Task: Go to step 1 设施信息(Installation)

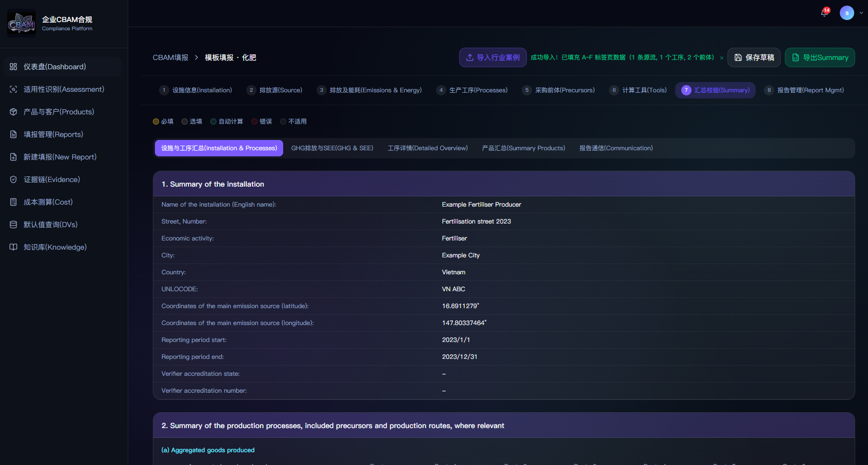Action: (196, 90)
